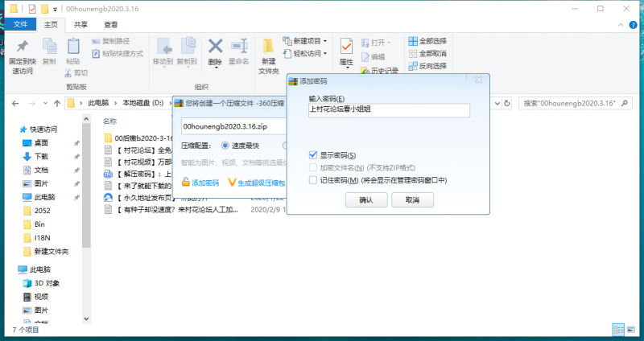The width and height of the screenshot is (644, 341).
Task: Switch to the 共享 ribbon tab
Action: 81,25
